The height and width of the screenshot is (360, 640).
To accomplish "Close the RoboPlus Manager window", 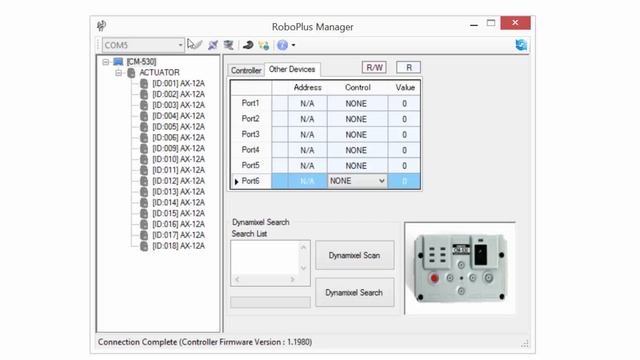I will (515, 23).
